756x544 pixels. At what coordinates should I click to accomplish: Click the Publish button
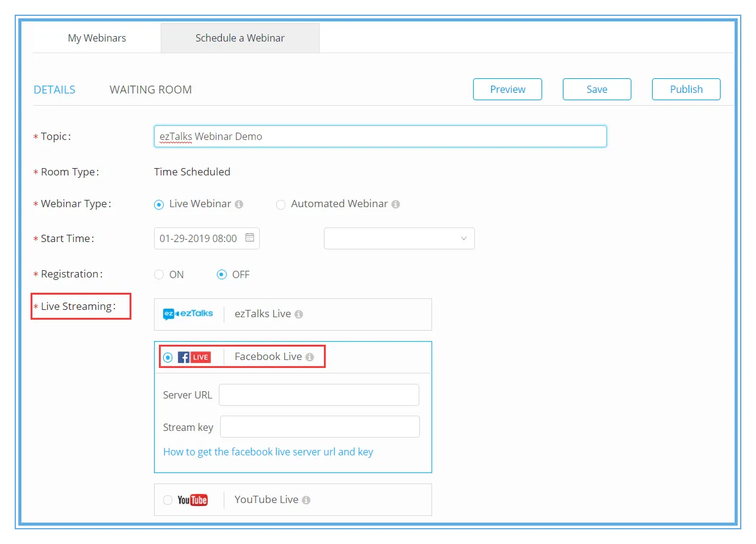(x=686, y=89)
